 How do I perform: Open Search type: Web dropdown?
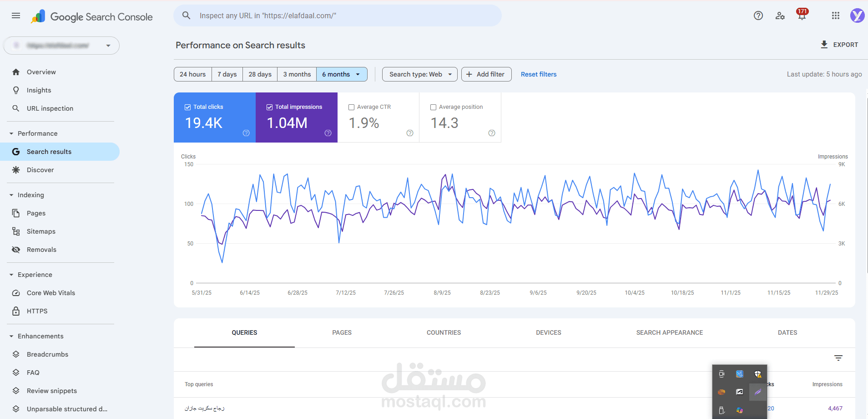[x=420, y=74]
